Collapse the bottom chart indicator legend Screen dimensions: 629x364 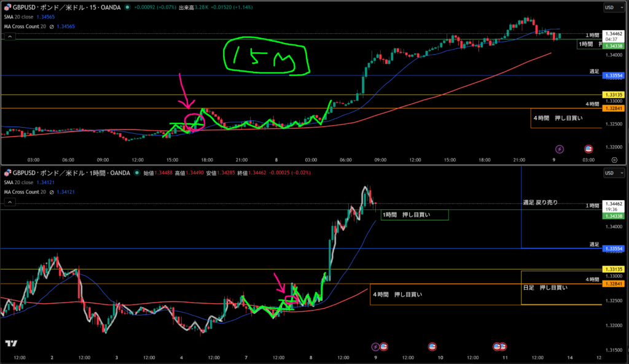click(10, 203)
